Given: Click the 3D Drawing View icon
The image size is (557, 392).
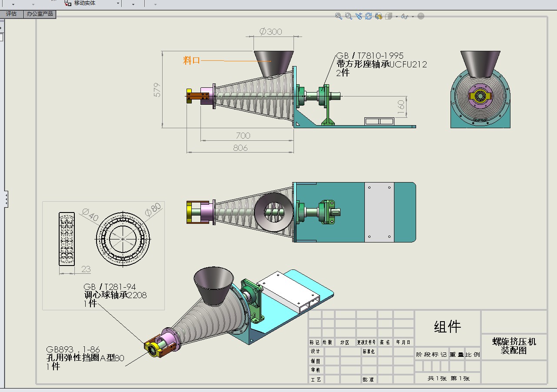Looking at the screenshot, I should tap(378, 16).
